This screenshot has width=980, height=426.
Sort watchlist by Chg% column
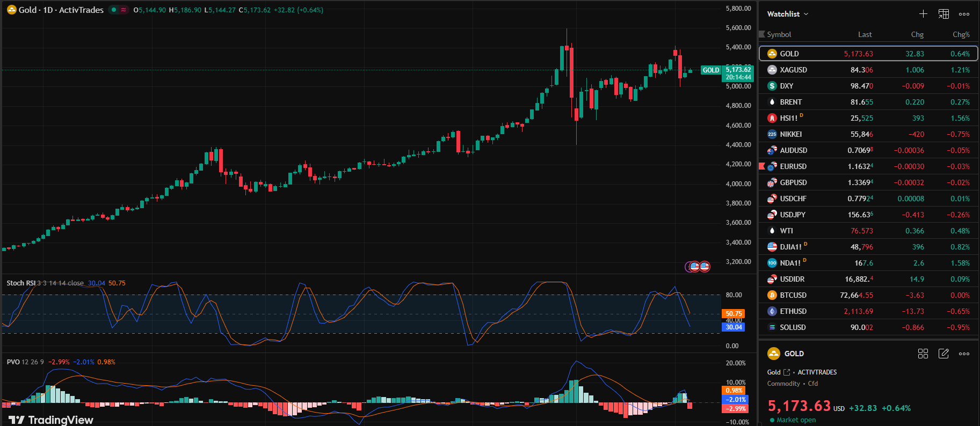coord(961,34)
